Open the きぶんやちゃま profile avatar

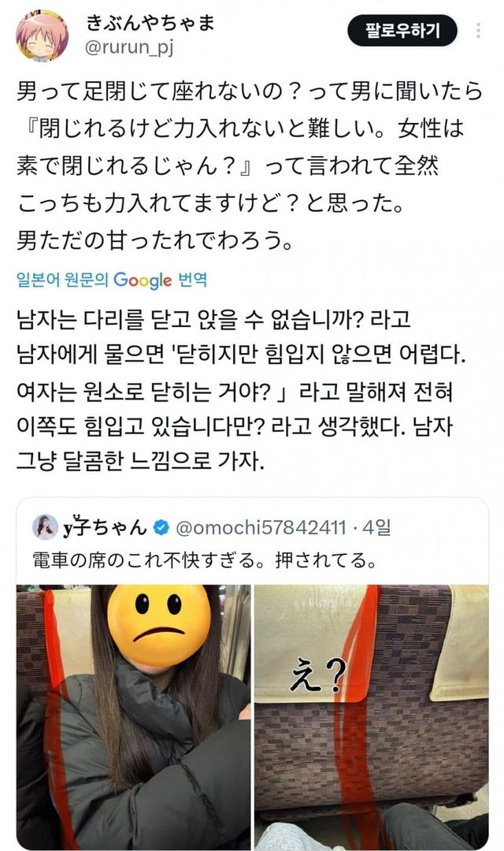[43, 35]
